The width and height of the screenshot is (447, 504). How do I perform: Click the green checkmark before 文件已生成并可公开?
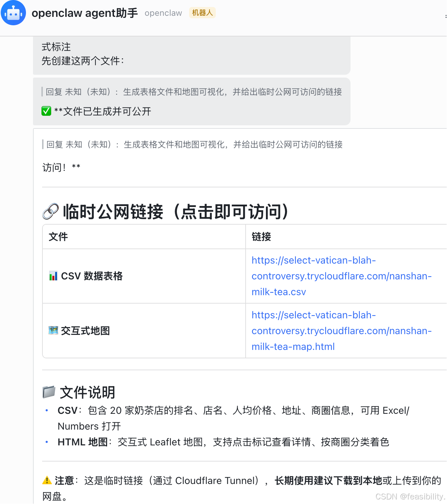(x=46, y=111)
